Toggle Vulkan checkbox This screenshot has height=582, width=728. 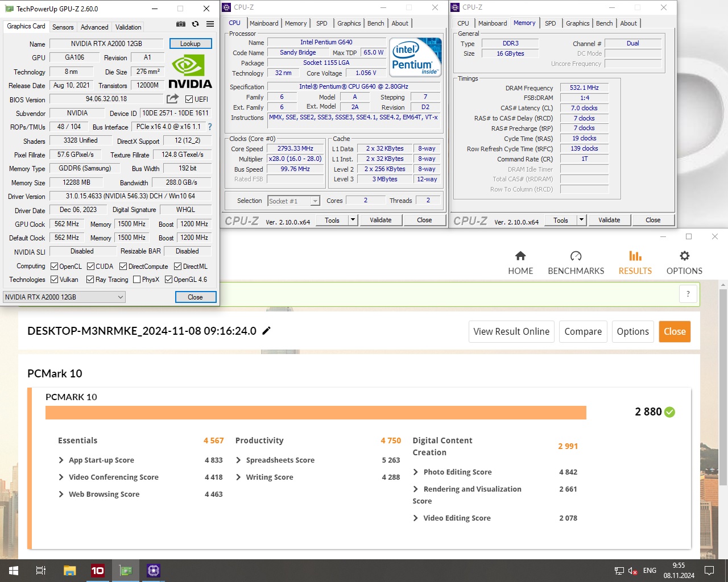[54, 279]
